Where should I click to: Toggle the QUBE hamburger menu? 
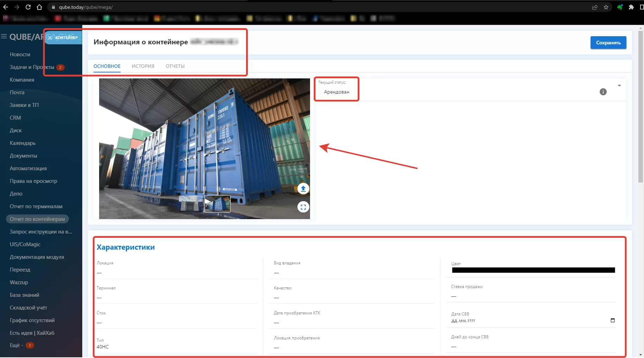(4, 36)
